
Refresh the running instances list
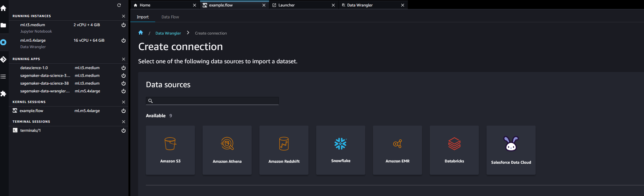[x=119, y=5]
